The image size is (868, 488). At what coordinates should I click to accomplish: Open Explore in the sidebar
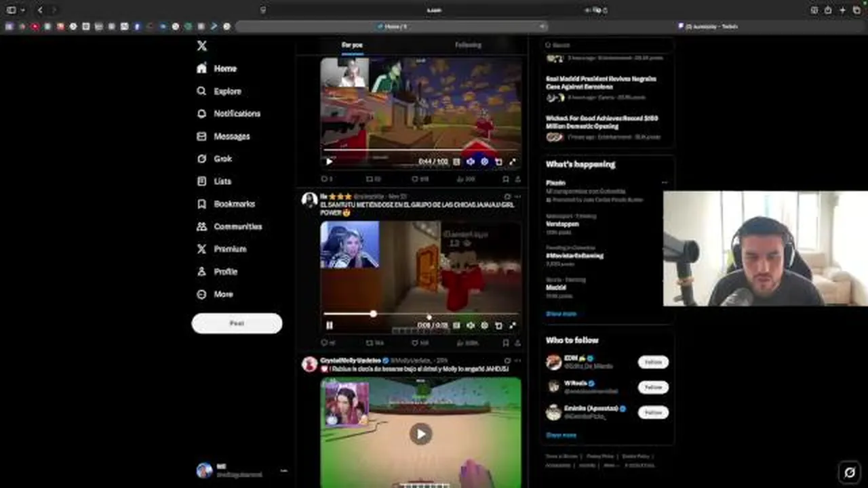(218, 91)
